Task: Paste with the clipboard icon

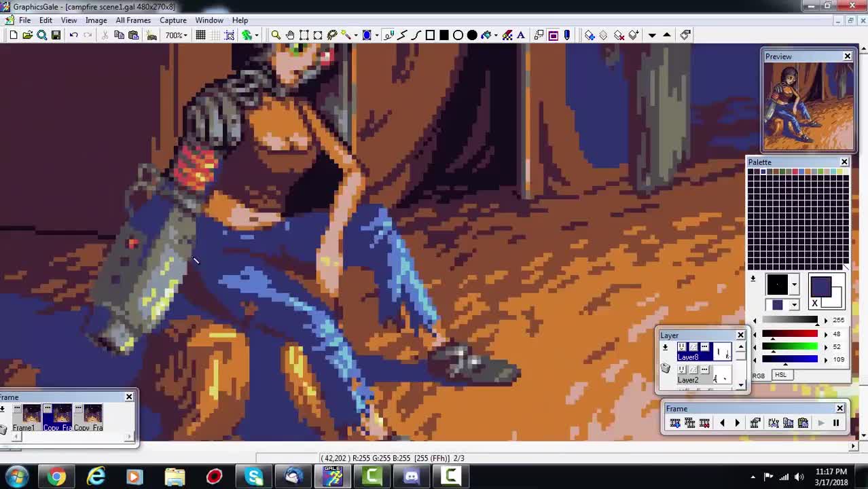Action: (x=133, y=35)
